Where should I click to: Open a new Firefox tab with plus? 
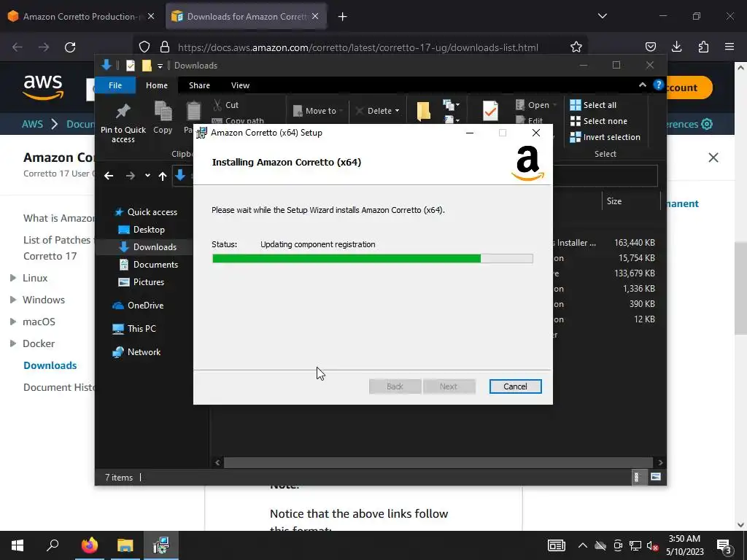(343, 17)
